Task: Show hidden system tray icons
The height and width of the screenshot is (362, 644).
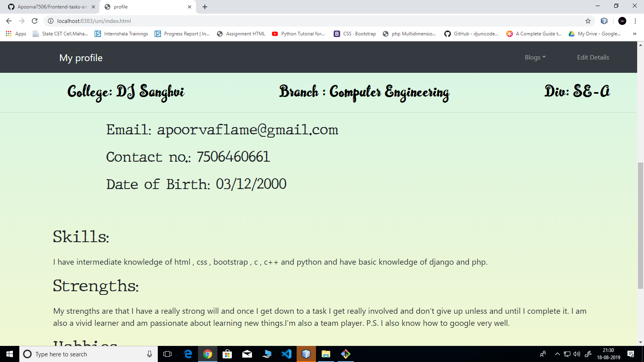Action: 557,354
